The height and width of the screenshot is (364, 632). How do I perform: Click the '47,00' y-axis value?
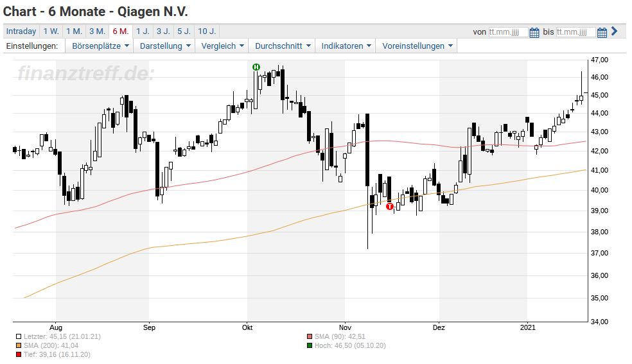coord(599,60)
